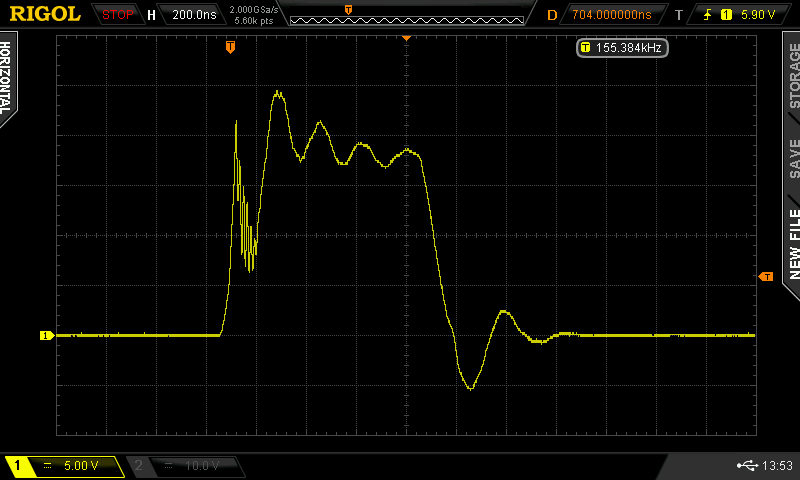This screenshot has width=800, height=480.
Task: Click the waveform memory overview bar
Action: pyautogui.click(x=407, y=15)
